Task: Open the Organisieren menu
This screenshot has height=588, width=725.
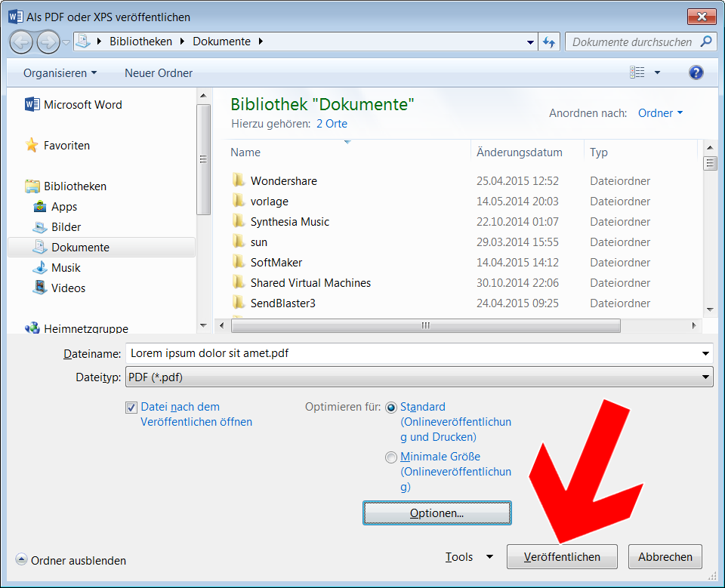Action: click(x=60, y=73)
